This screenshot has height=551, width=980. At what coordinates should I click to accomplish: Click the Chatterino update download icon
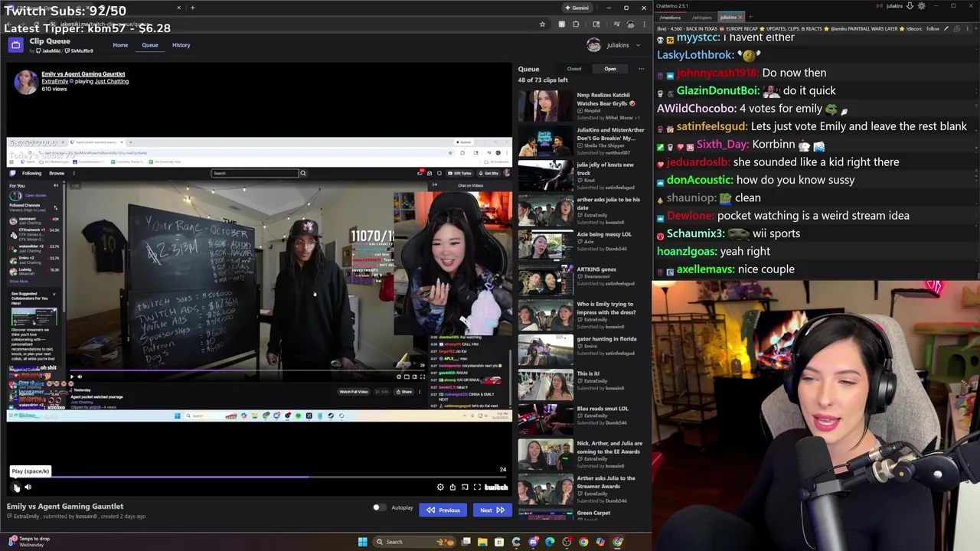pyautogui.click(x=910, y=6)
